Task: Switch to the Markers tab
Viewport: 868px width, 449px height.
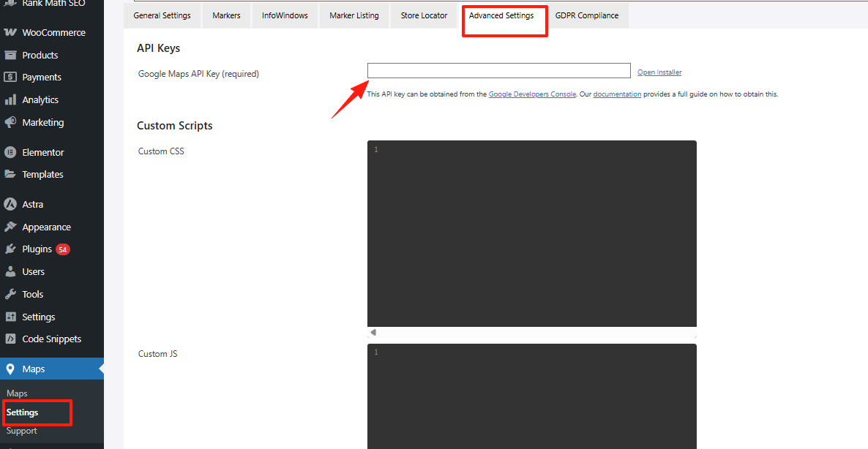Action: point(226,15)
